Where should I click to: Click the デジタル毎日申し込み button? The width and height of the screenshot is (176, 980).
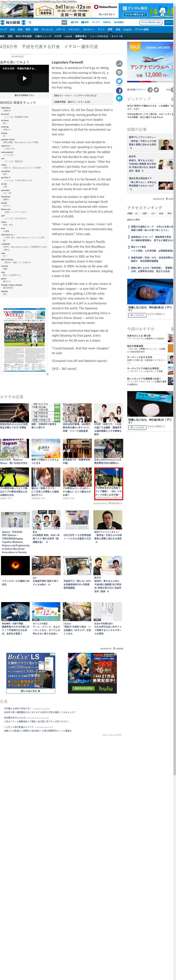(x=151, y=22)
